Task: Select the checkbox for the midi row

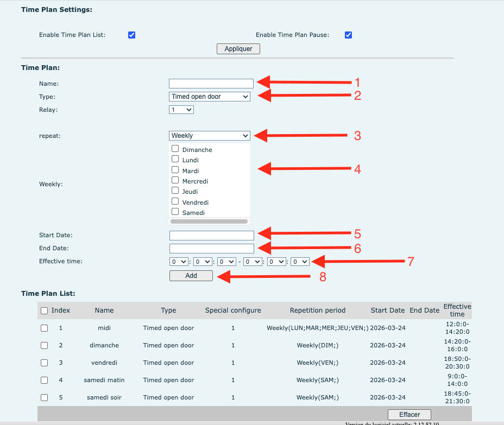Action: pyautogui.click(x=45, y=328)
